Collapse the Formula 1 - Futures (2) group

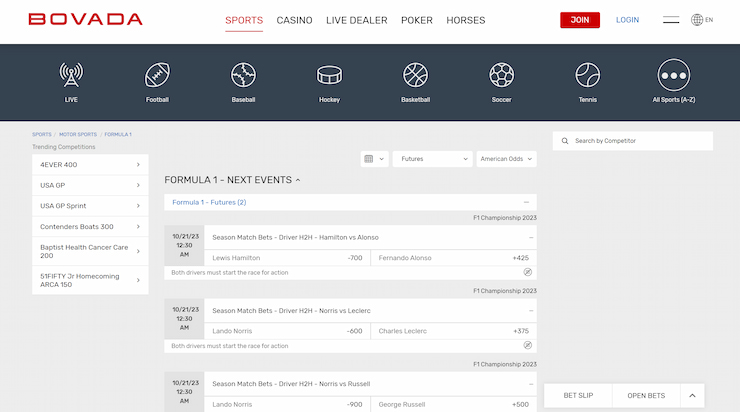(x=526, y=202)
